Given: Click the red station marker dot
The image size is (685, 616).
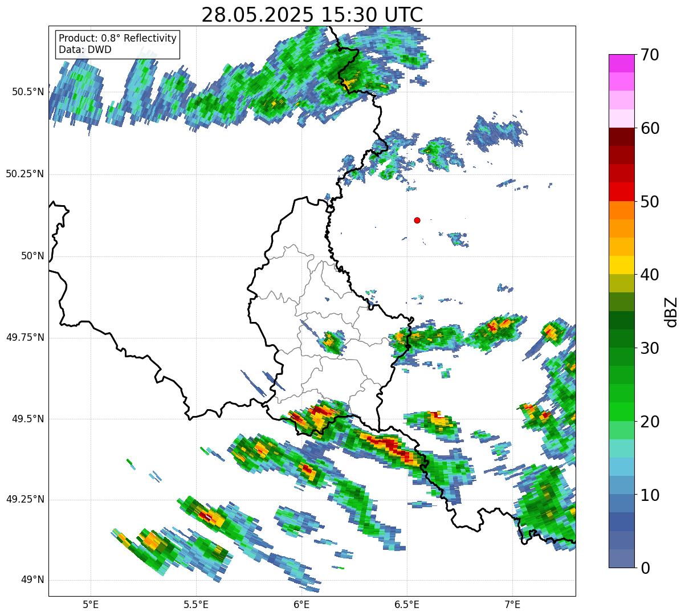Looking at the screenshot, I should click(417, 220).
